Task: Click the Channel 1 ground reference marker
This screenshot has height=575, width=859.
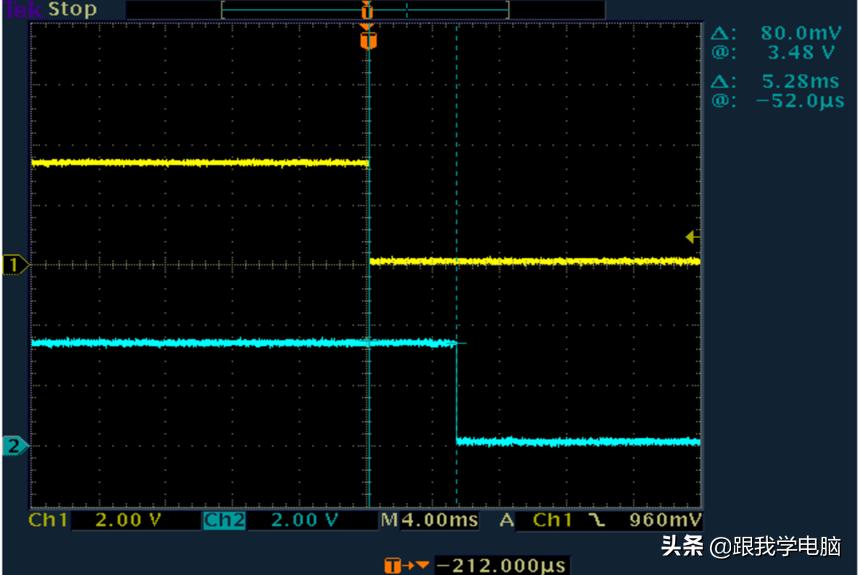Action: pyautogui.click(x=15, y=265)
